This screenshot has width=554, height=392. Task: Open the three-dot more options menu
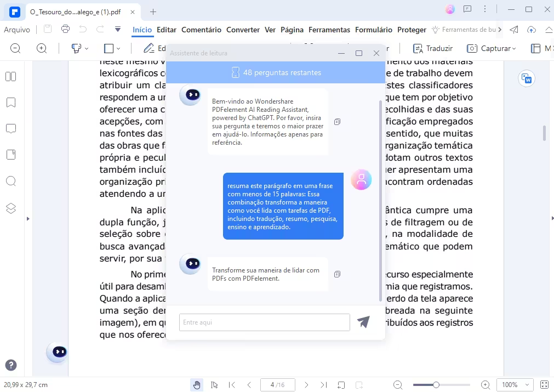485,9
